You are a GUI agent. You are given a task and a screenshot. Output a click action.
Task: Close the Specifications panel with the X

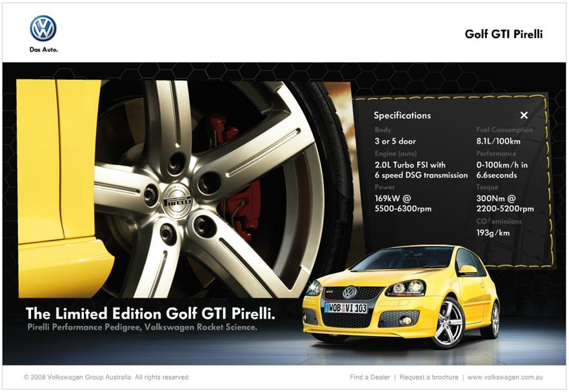click(524, 115)
